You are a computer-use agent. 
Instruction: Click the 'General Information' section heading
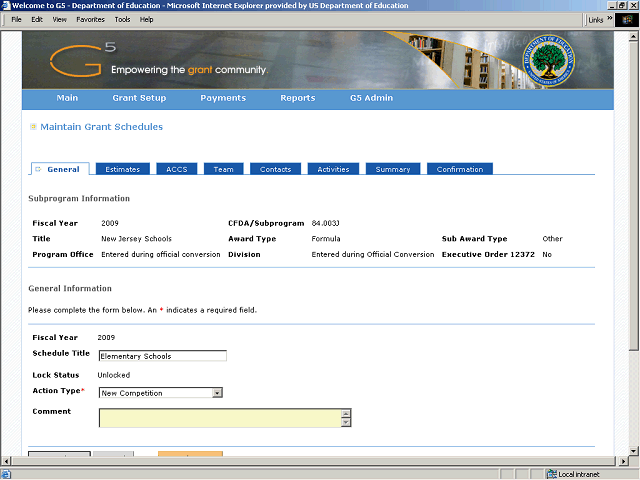click(70, 289)
